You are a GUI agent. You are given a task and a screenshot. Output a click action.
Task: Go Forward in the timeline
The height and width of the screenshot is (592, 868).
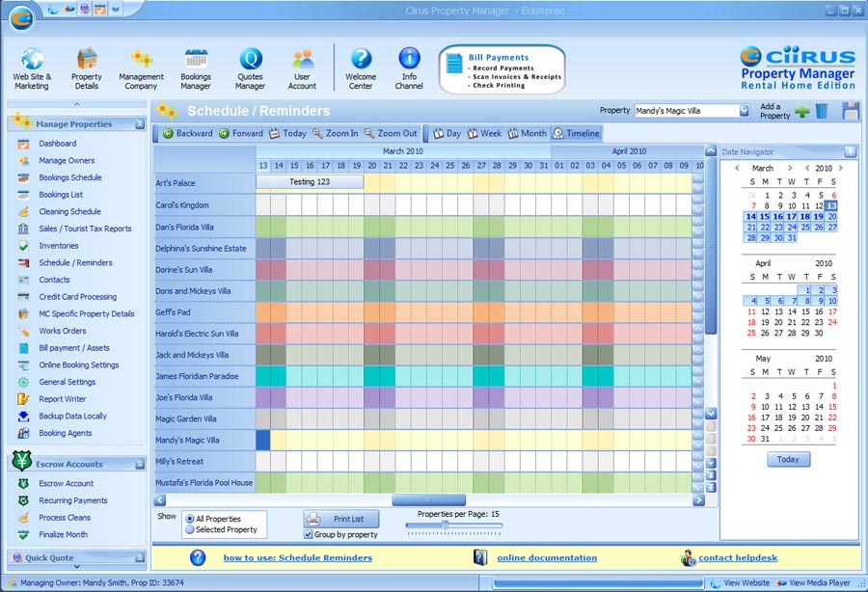point(241,133)
